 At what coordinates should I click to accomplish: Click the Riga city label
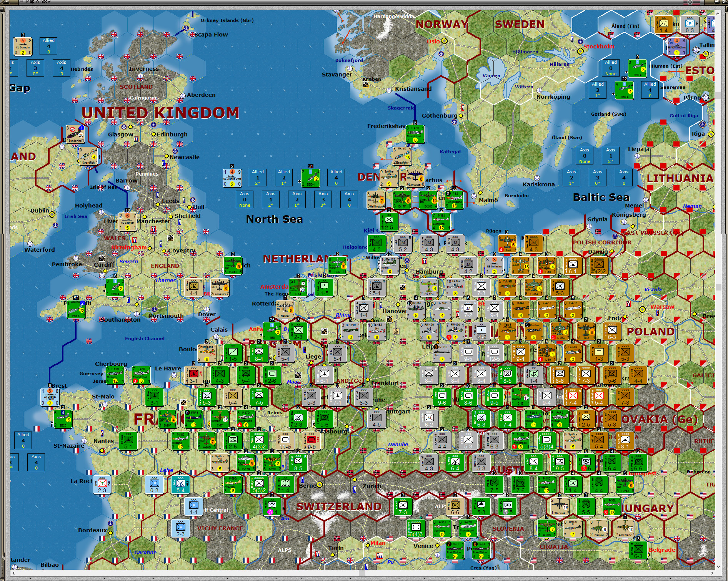(x=698, y=134)
